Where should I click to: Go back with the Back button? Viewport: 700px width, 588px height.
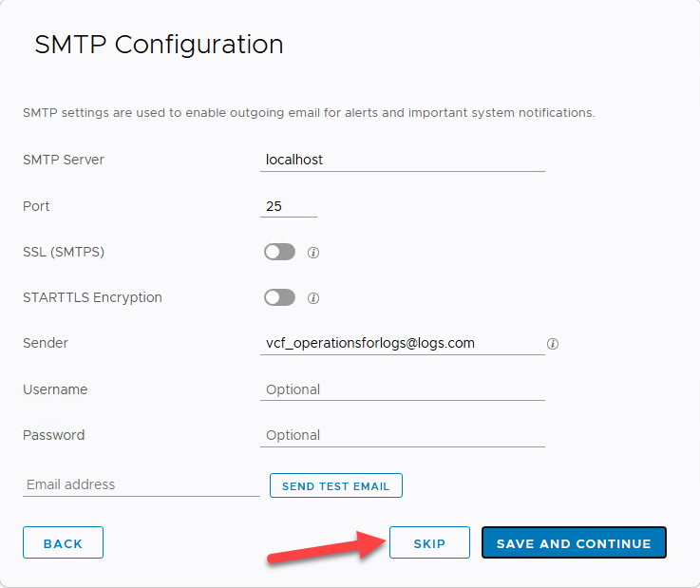[63, 543]
